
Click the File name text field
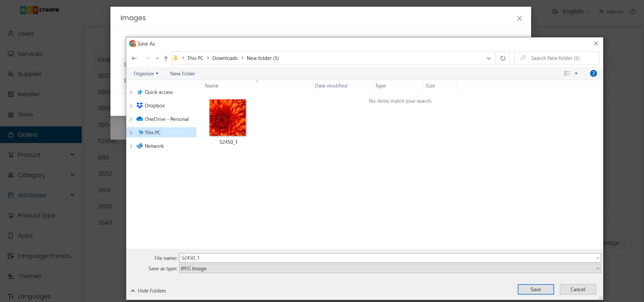pos(386,258)
